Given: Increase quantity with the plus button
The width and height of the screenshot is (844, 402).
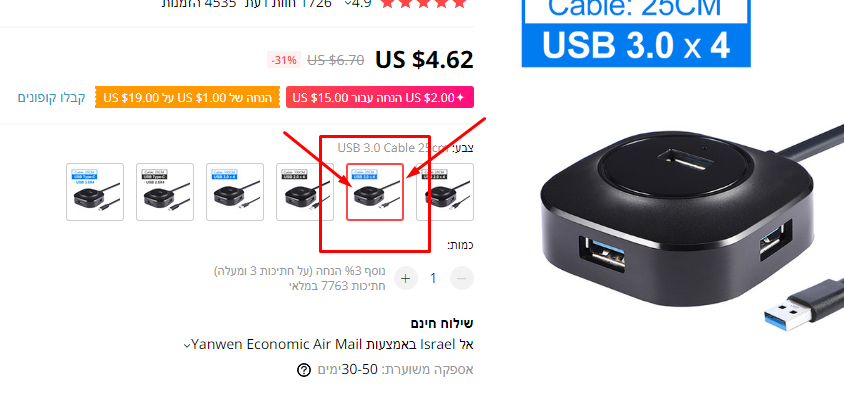Looking at the screenshot, I should point(406,278).
